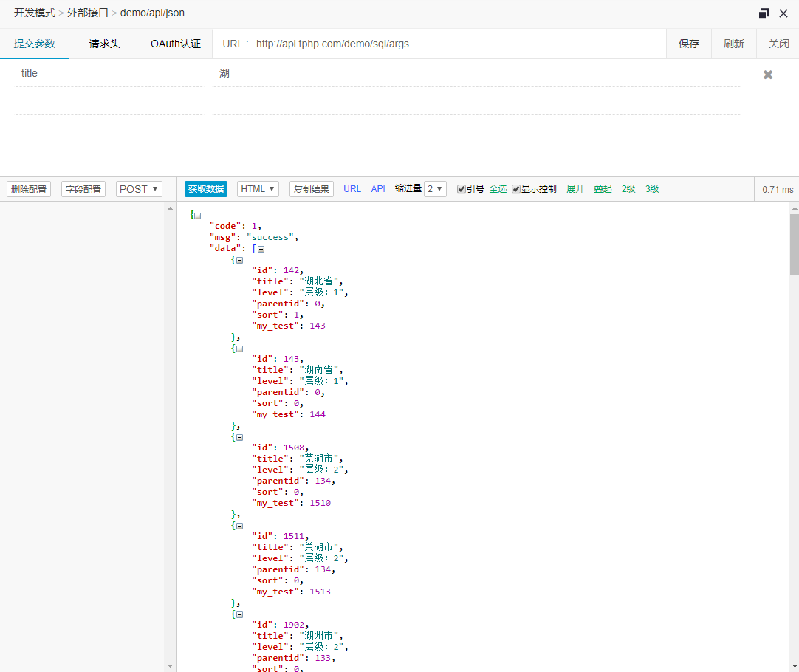Click 删除配置 button
This screenshot has height=672, width=799.
[29, 189]
